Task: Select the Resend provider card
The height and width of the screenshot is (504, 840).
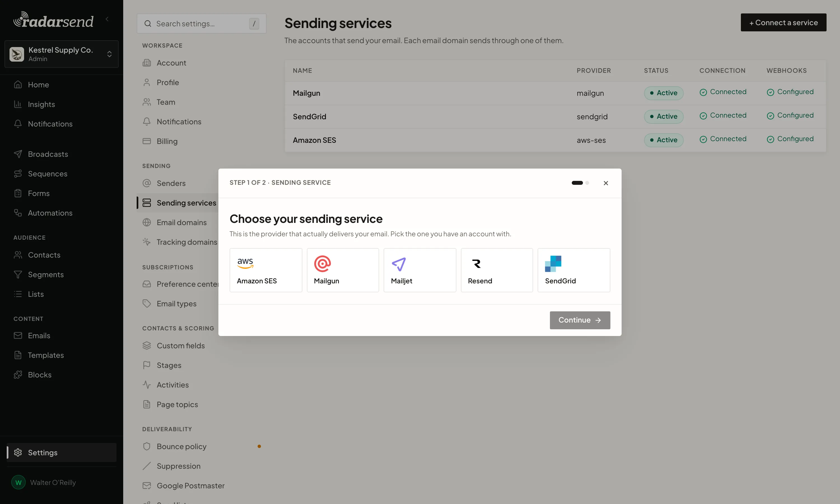Action: pyautogui.click(x=497, y=270)
